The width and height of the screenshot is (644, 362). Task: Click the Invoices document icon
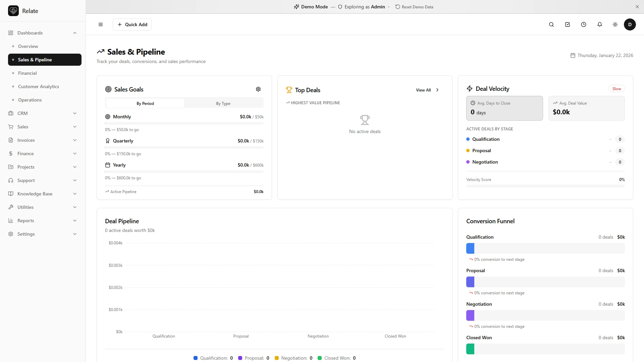tap(11, 140)
